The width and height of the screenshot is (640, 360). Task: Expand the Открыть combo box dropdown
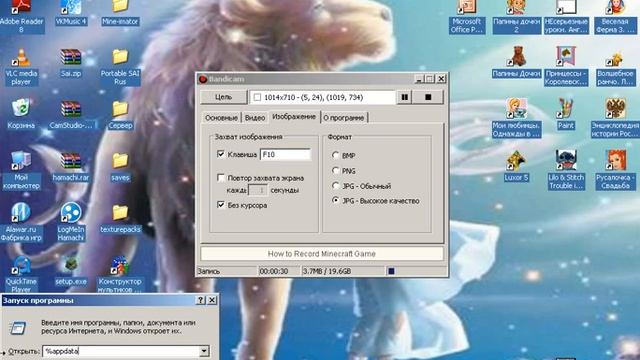(x=204, y=351)
